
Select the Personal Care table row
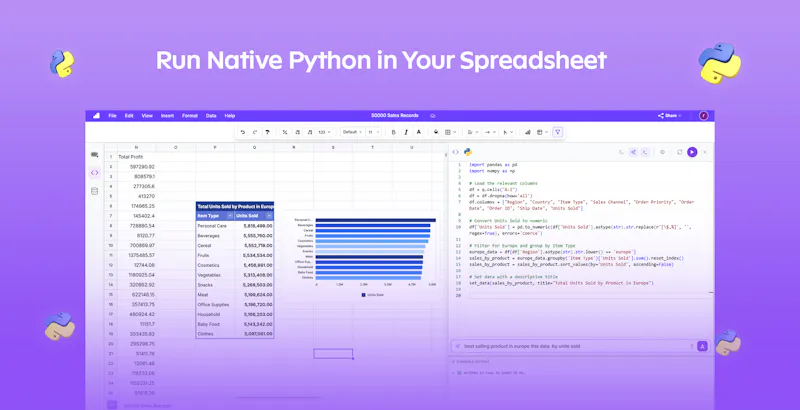pyautogui.click(x=235, y=226)
